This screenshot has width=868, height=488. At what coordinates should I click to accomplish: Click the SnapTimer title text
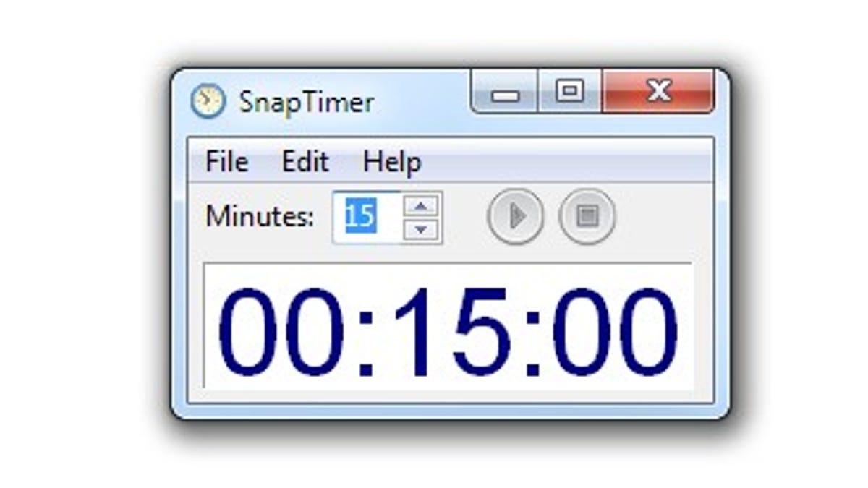tap(307, 102)
